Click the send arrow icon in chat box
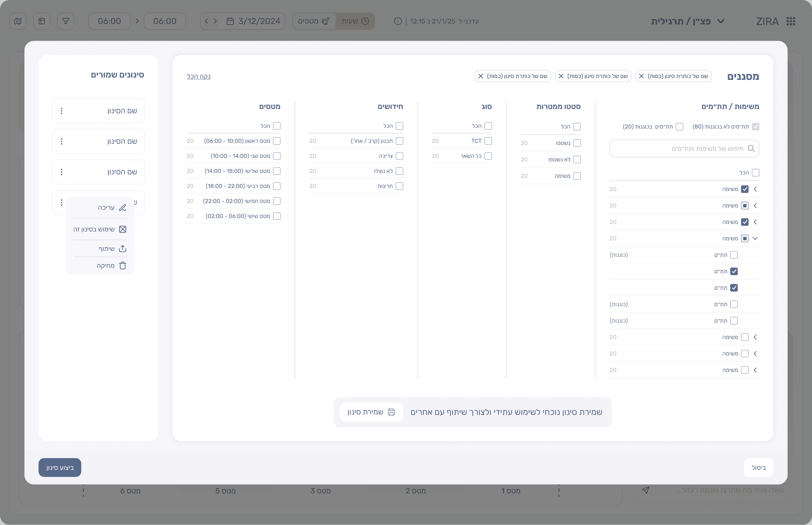 645,490
